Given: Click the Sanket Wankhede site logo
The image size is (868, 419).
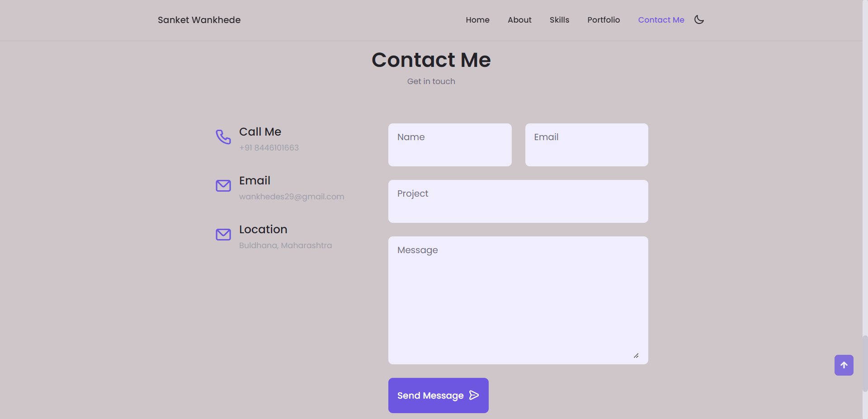Looking at the screenshot, I should pos(199,20).
